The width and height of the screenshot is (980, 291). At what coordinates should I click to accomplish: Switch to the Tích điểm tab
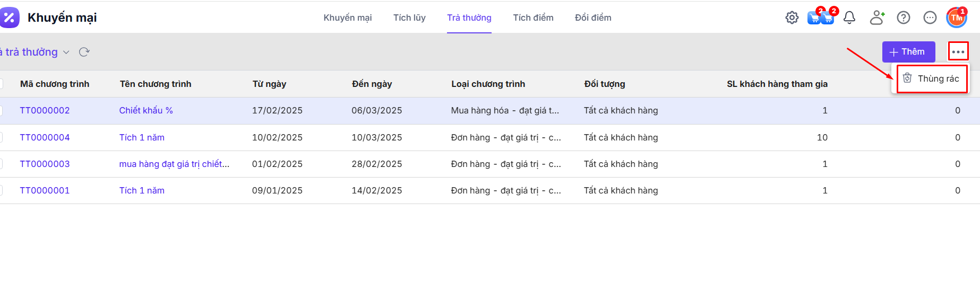pos(532,17)
